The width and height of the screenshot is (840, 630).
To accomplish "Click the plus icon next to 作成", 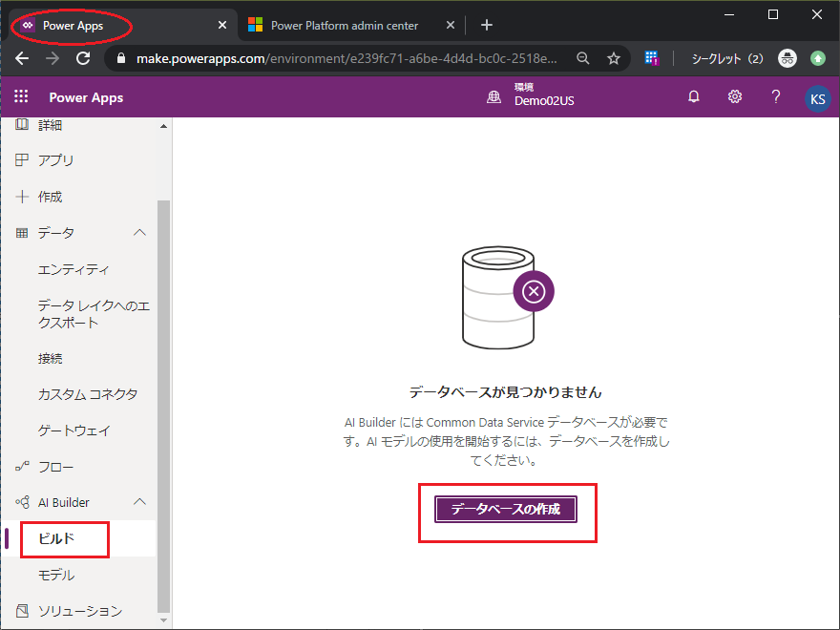I will [22, 197].
